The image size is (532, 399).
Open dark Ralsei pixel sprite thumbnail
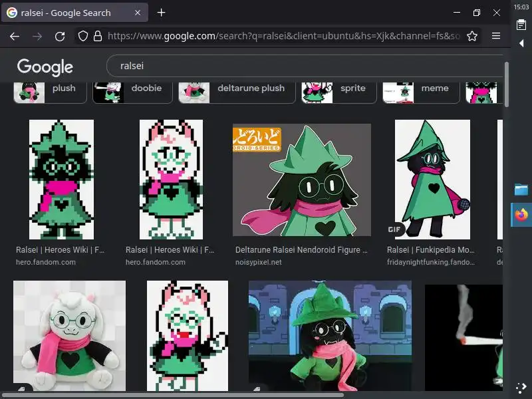click(x=61, y=180)
